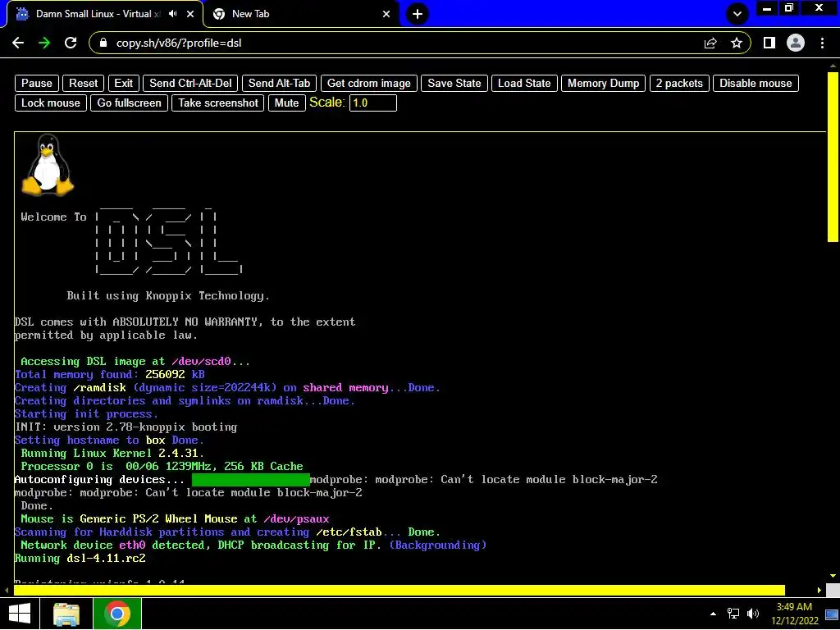Lock mouse to the emulator

pyautogui.click(x=50, y=103)
